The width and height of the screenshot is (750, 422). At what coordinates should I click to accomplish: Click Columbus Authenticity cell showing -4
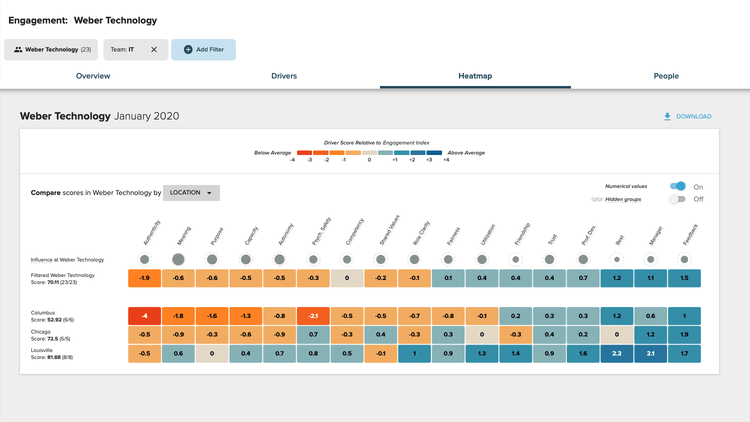tap(144, 316)
